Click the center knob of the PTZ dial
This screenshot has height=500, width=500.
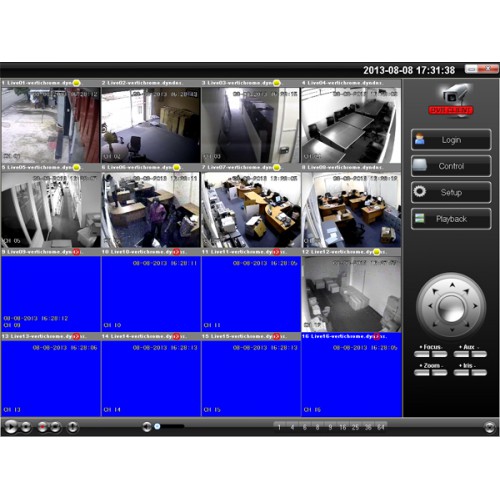(x=451, y=308)
